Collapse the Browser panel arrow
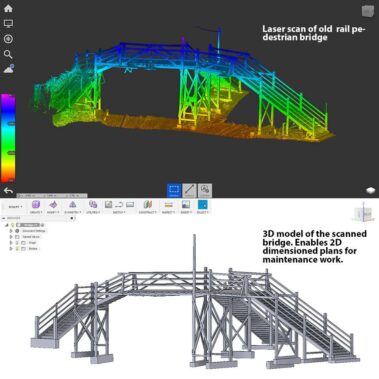Image resolution: width=379 pixels, height=379 pixels. coord(3,218)
